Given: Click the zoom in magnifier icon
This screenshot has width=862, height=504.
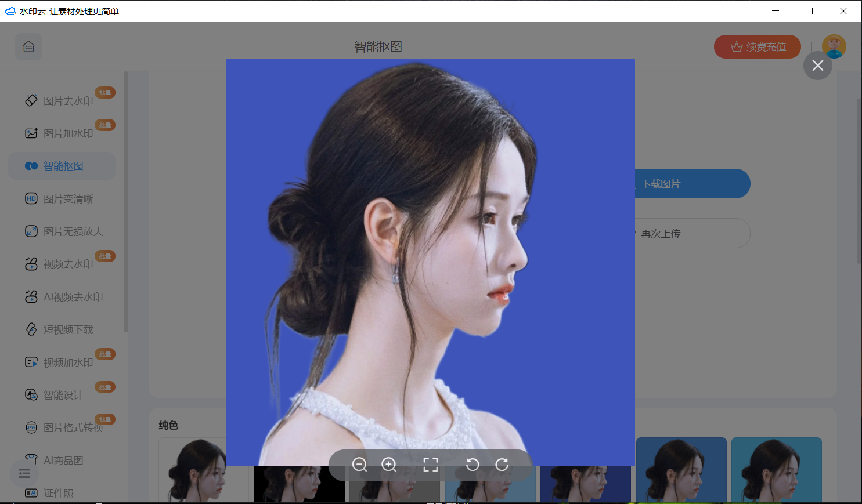Looking at the screenshot, I should (389, 465).
